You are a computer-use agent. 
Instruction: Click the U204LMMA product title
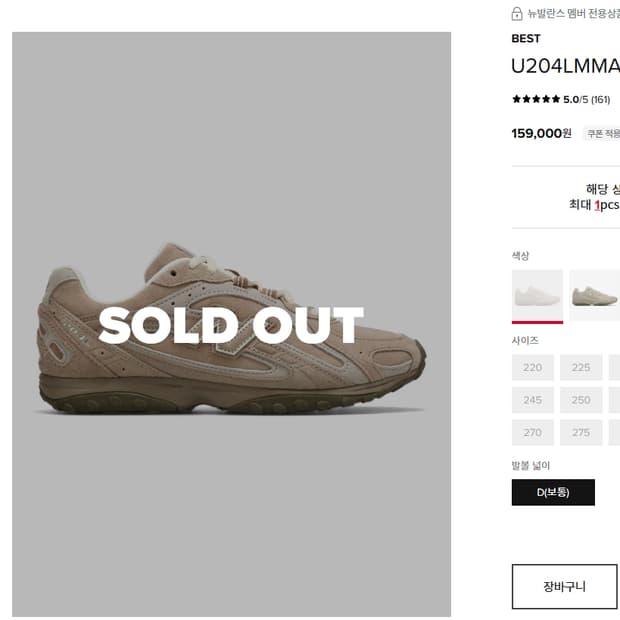pyautogui.click(x=565, y=67)
